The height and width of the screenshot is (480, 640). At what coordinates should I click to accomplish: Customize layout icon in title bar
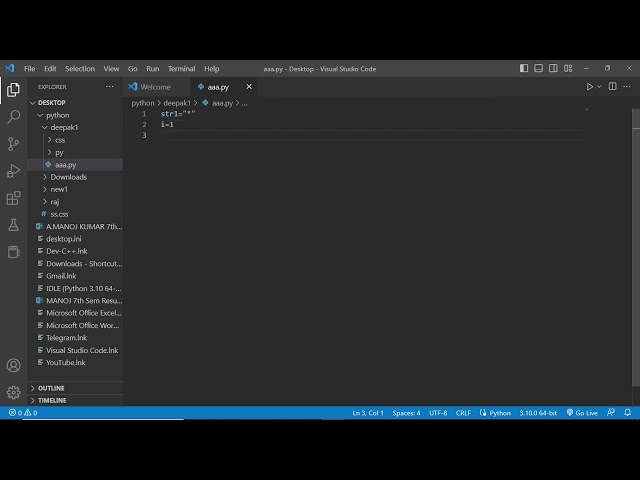[568, 68]
